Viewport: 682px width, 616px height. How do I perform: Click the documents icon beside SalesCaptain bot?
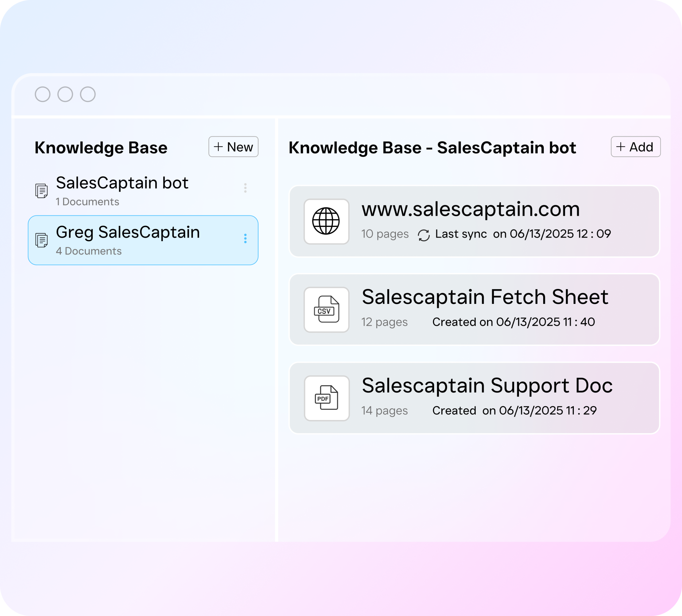[x=42, y=190]
